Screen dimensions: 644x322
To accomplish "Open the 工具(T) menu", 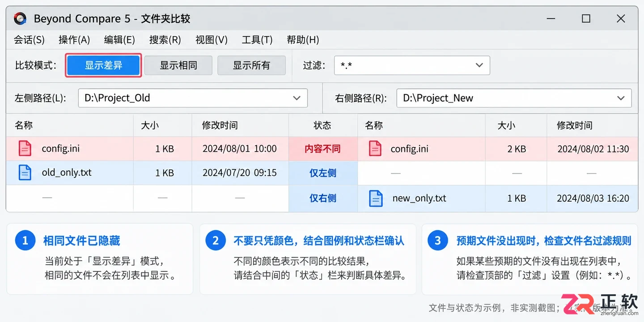I will tap(257, 40).
